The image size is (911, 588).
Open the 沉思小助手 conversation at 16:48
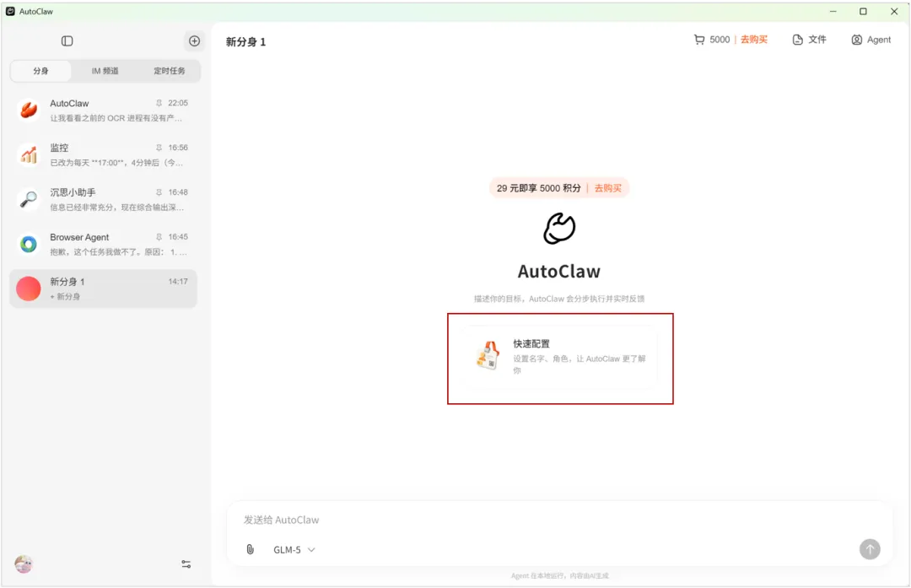104,199
